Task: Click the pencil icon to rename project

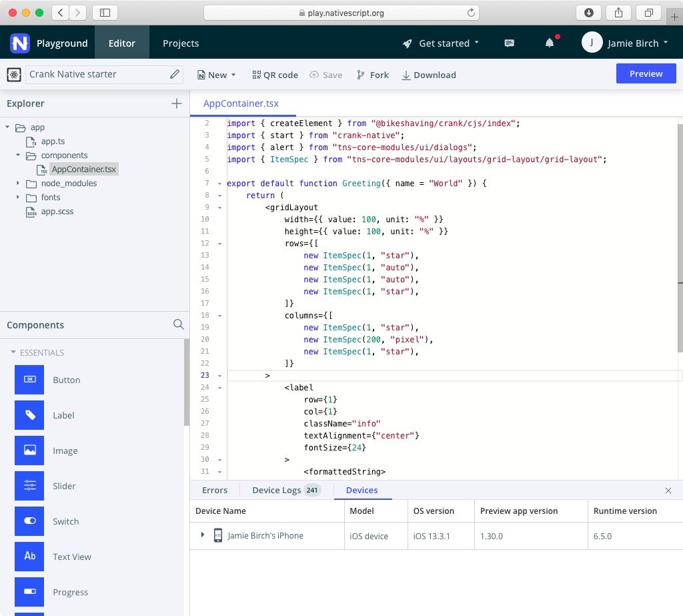Action: point(175,74)
